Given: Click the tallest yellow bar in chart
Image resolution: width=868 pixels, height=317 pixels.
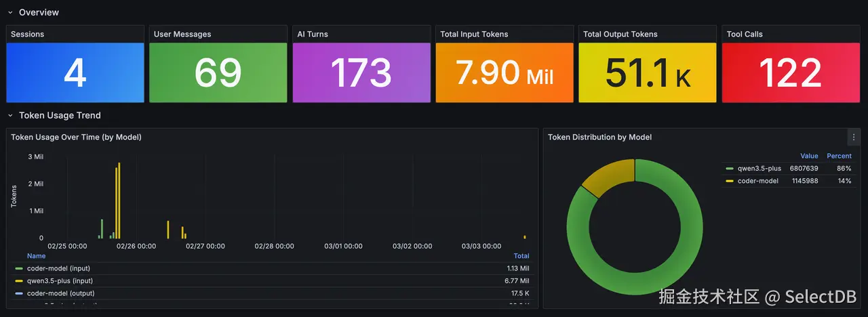Looking at the screenshot, I should [119, 200].
